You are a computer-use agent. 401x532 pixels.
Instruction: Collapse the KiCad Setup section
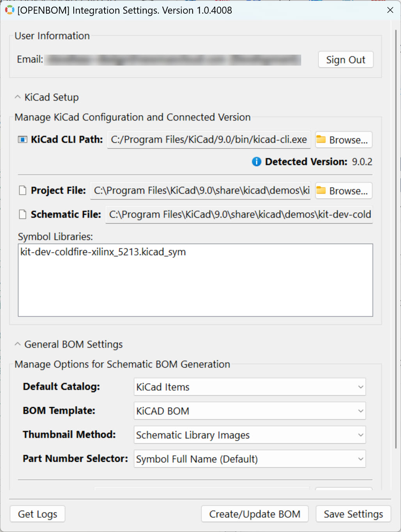18,97
